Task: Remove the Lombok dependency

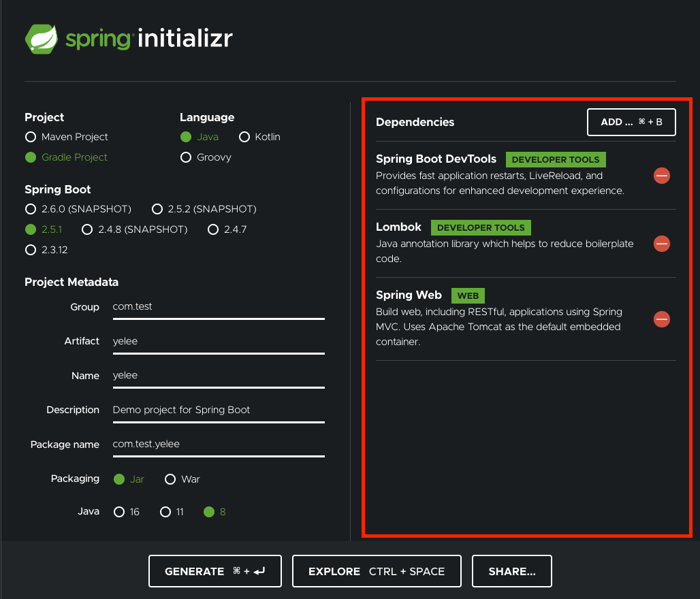Action: click(x=662, y=244)
